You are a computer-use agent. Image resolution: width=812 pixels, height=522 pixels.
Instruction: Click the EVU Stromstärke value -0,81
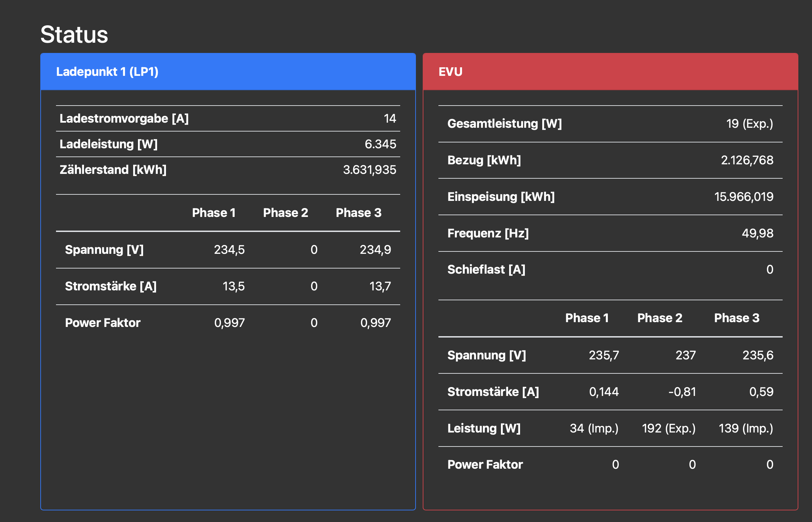coord(682,392)
